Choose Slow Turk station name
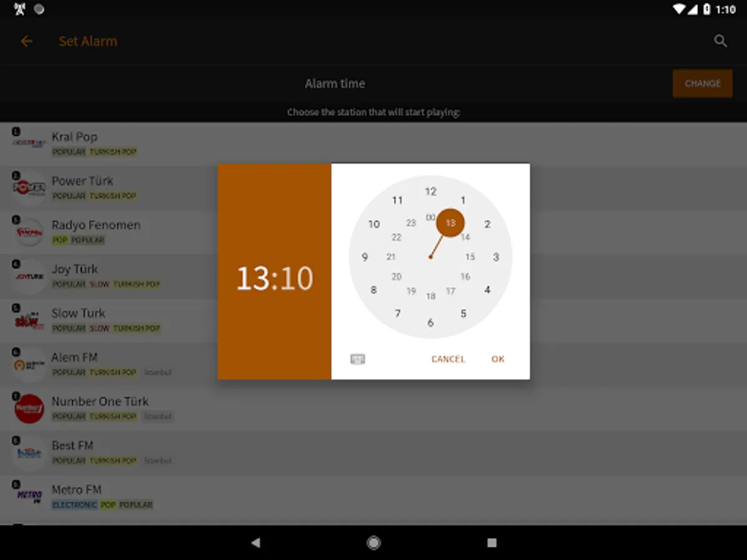This screenshot has width=747, height=560. (78, 314)
